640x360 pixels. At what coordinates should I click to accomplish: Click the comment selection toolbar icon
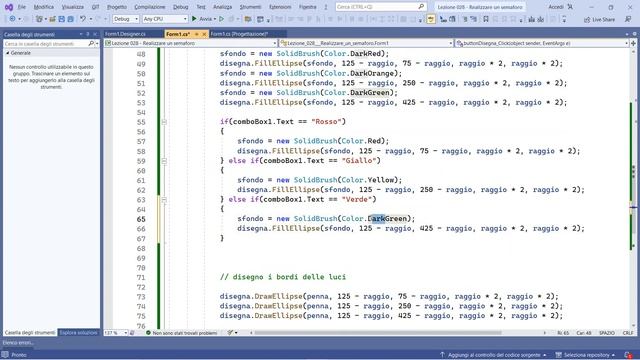pyautogui.click(x=464, y=19)
